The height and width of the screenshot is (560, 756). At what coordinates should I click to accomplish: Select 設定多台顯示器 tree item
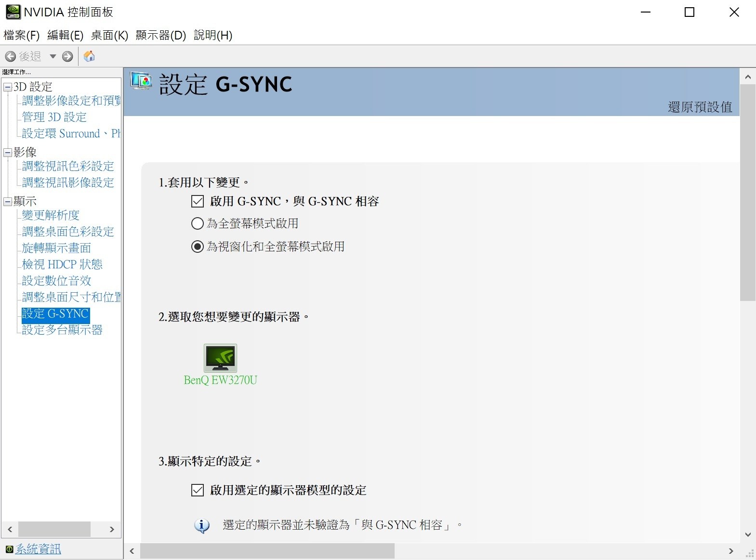[x=62, y=330]
